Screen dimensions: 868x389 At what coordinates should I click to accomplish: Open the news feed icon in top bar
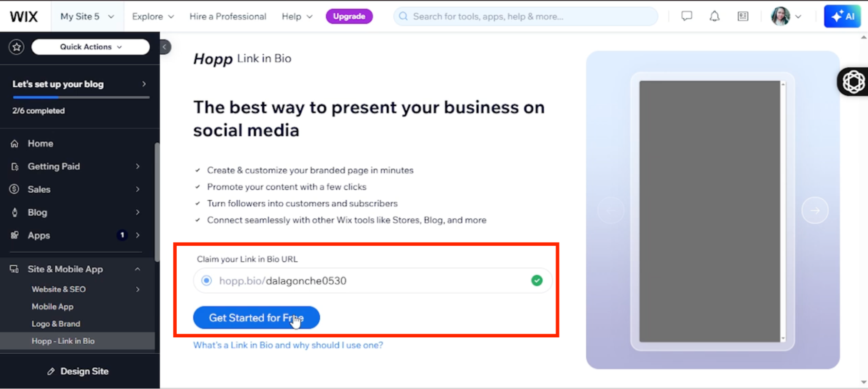[x=743, y=16]
